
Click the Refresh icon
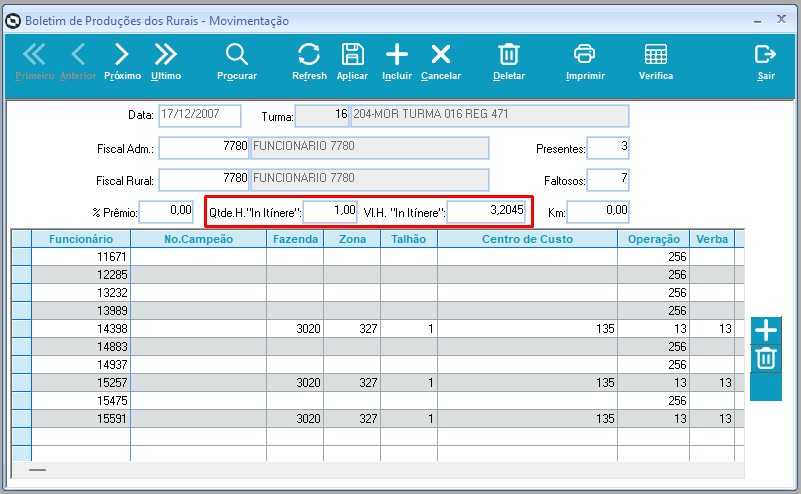click(309, 62)
